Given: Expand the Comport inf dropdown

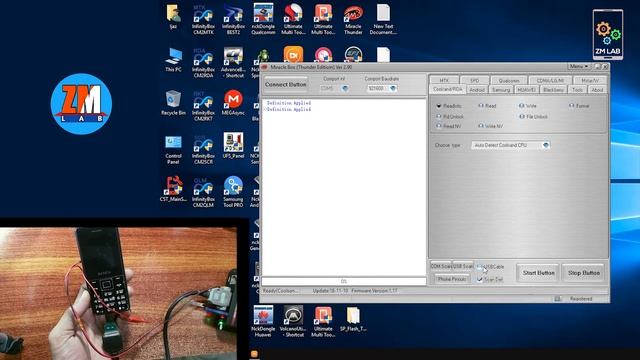Looking at the screenshot, I should [x=345, y=88].
